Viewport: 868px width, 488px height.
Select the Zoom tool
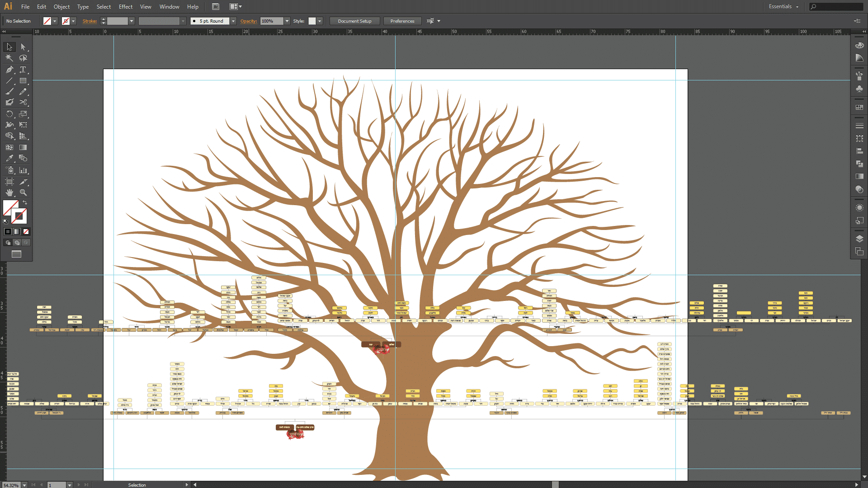click(23, 192)
